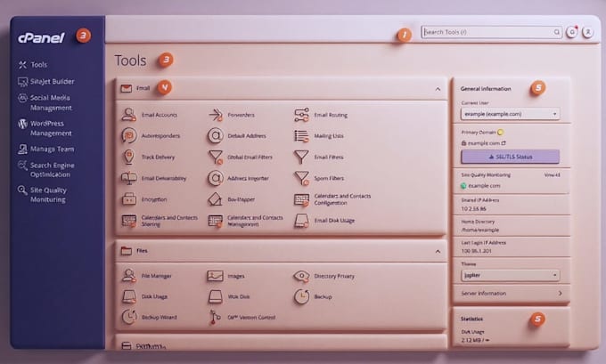Open the File Manager icon
The height and width of the screenshot is (364, 606).
click(128, 276)
